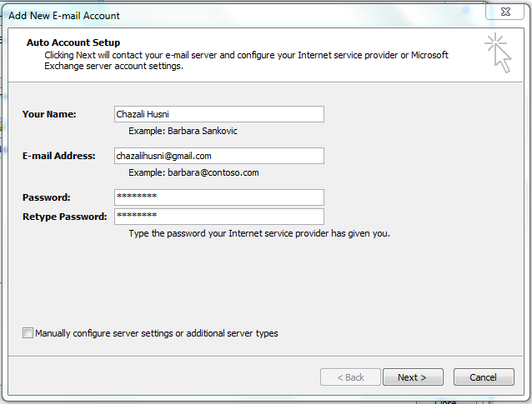Click the 'Example: barbara@contoso.com' hint text
The width and height of the screenshot is (532, 404).
click(x=193, y=173)
